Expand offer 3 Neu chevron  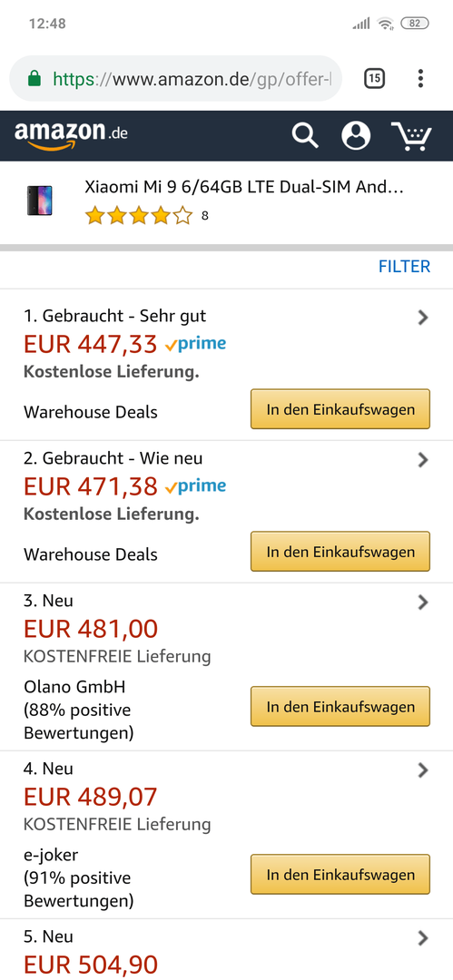pos(423,603)
